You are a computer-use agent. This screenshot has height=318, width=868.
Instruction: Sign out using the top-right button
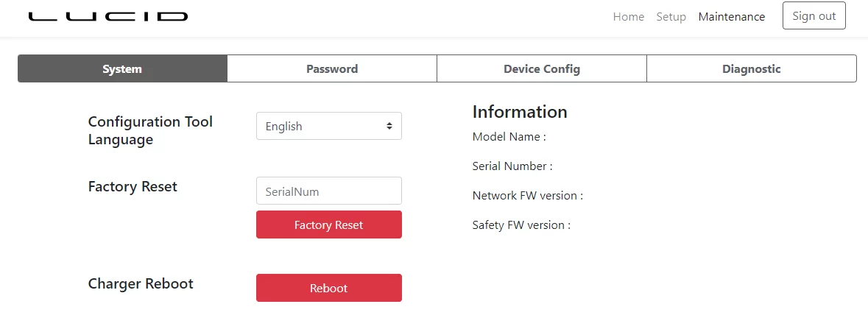(814, 15)
